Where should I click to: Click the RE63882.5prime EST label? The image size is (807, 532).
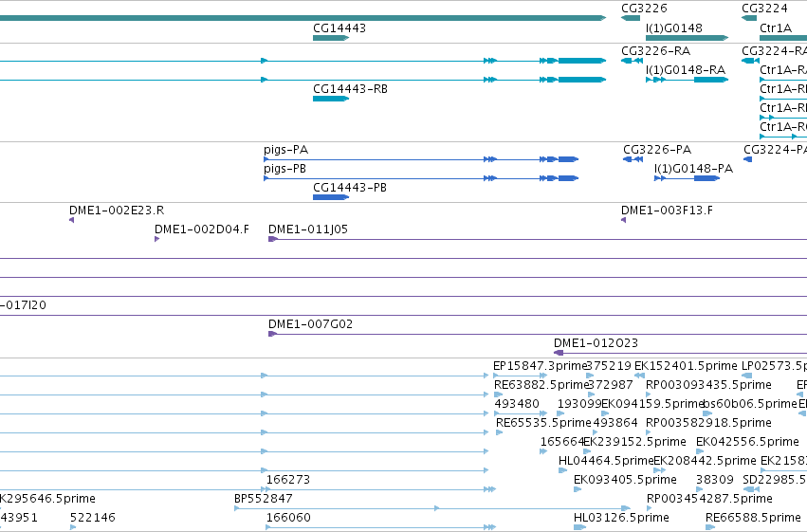tap(541, 385)
